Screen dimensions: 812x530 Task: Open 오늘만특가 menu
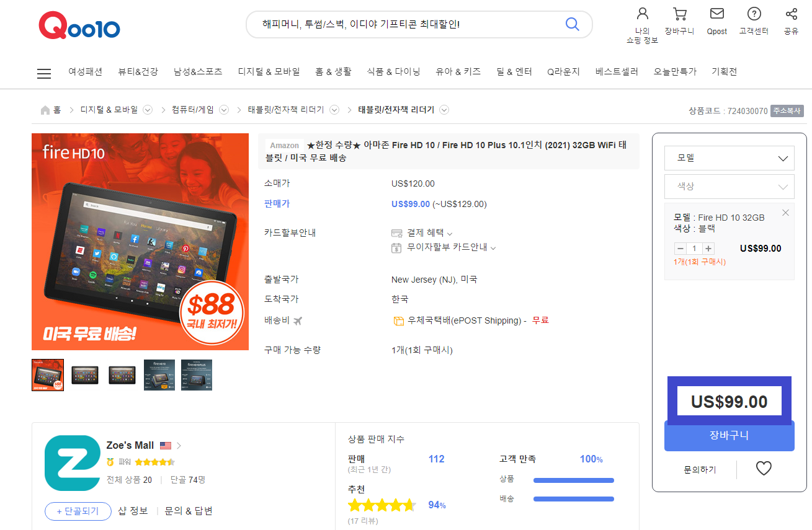coord(675,72)
